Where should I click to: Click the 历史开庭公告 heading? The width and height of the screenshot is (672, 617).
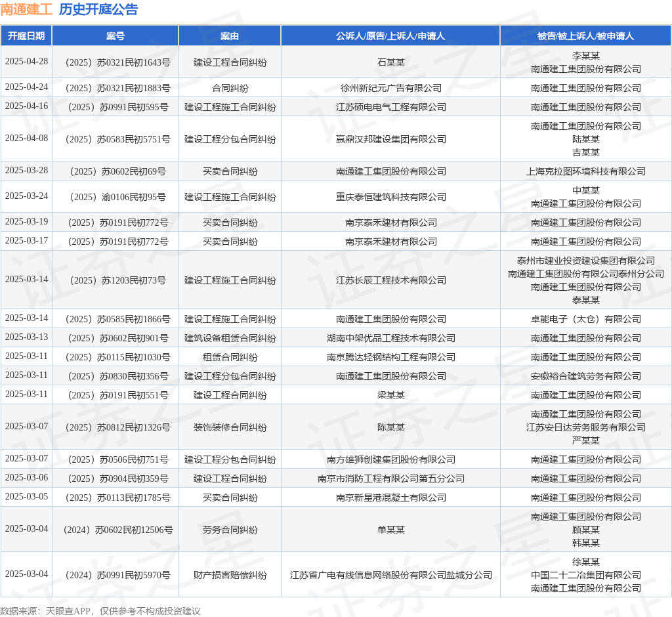coord(98,9)
